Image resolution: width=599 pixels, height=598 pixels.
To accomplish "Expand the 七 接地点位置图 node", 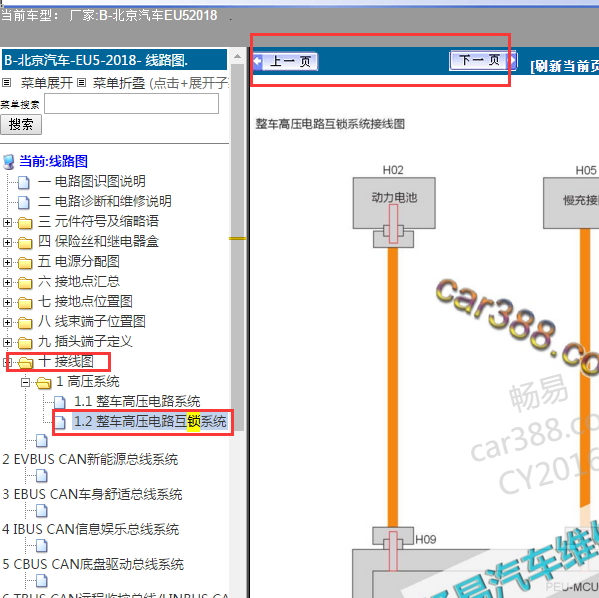I will coord(7,302).
